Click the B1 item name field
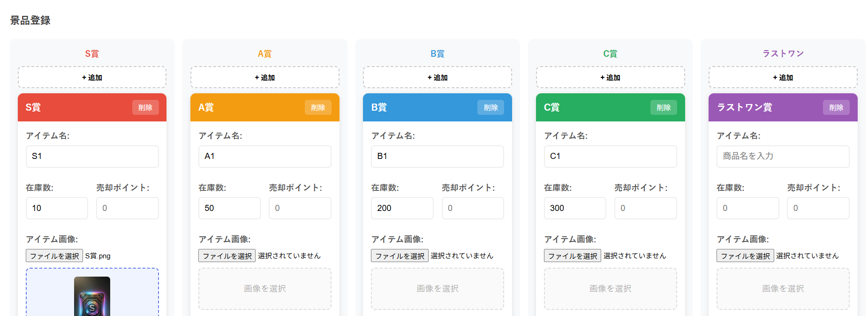This screenshot has width=868, height=316. (437, 156)
